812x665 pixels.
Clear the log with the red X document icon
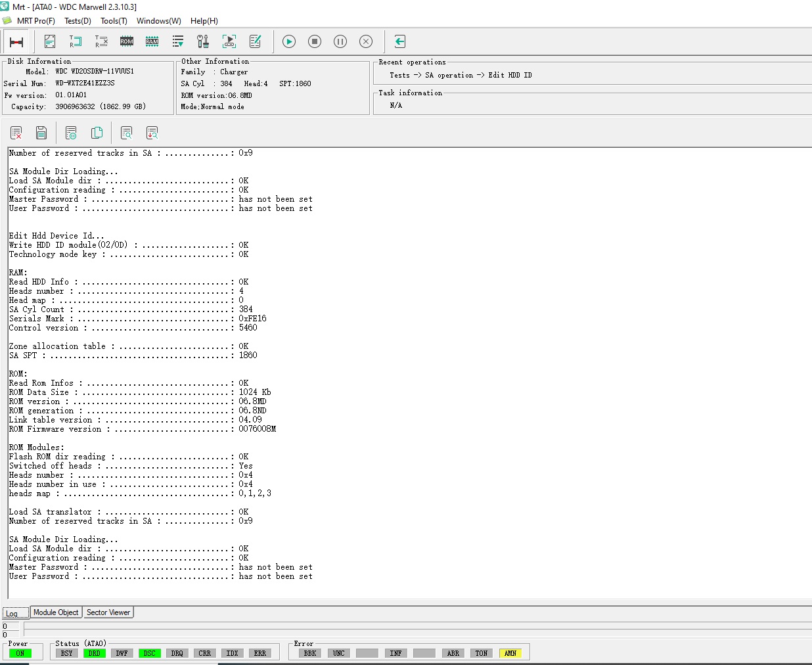[16, 133]
